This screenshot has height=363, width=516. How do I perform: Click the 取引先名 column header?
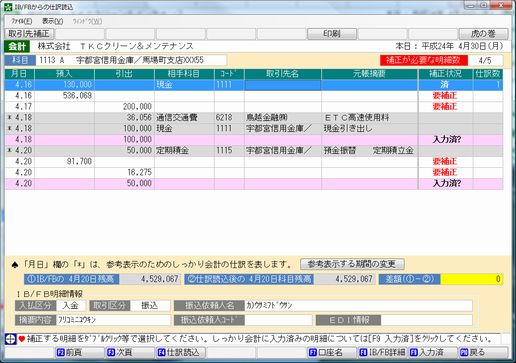pos(283,74)
